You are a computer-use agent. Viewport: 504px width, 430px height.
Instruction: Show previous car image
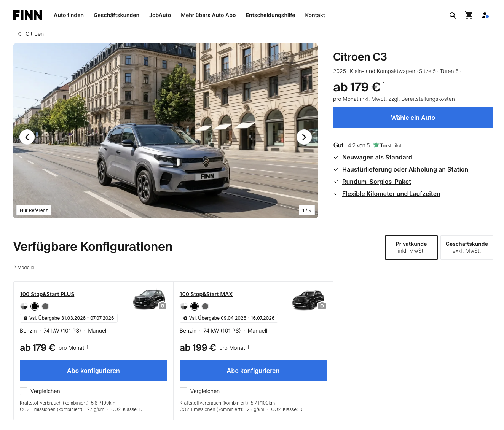point(27,137)
